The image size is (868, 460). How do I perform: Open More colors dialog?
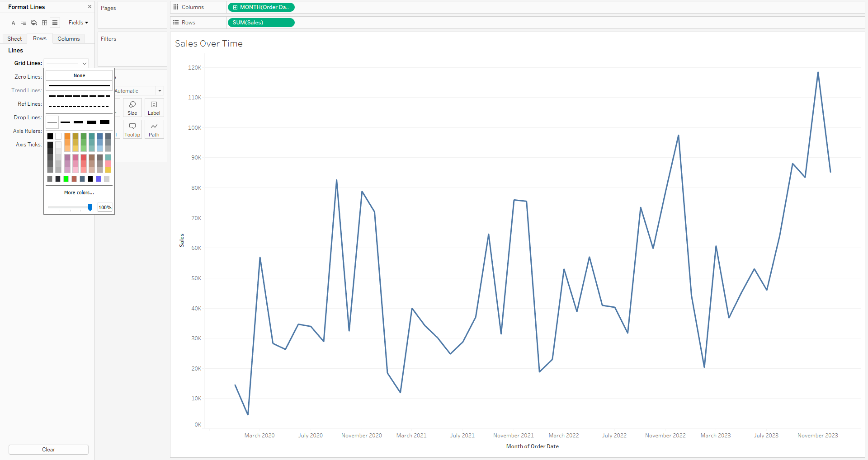[79, 192]
